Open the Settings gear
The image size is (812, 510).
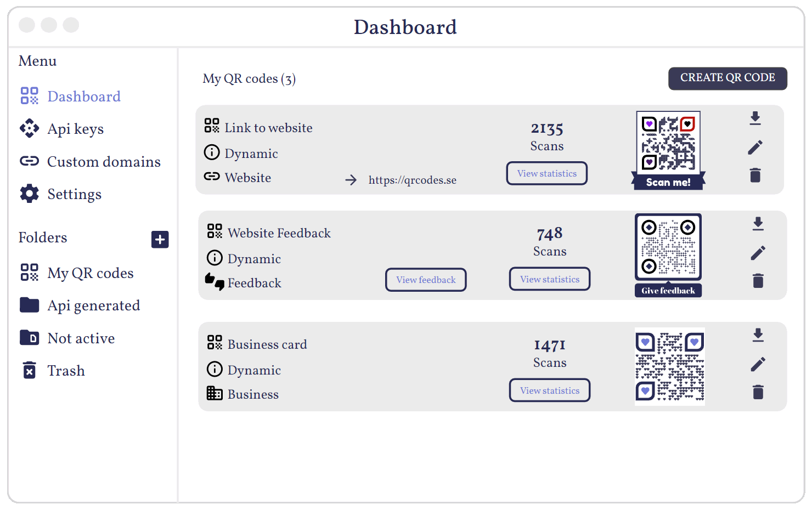click(75, 194)
